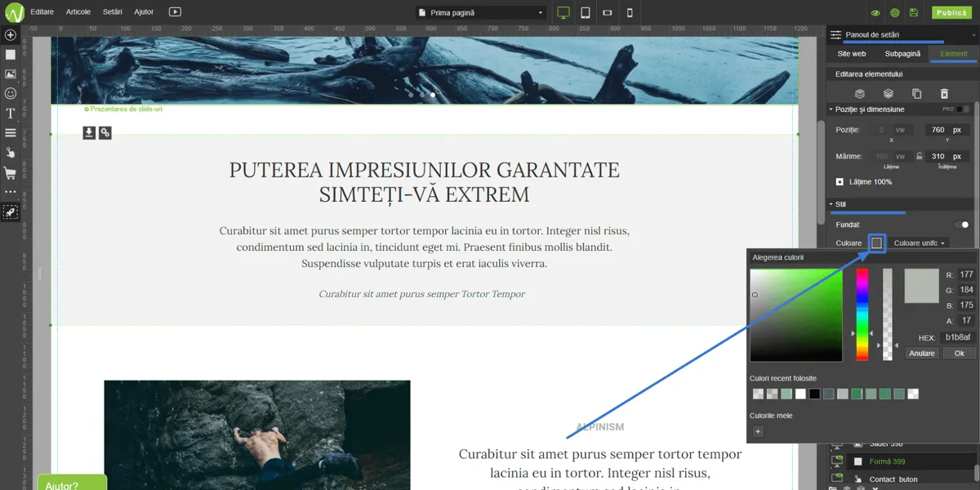Click the rainbow hue slider
This screenshot has width=980, height=490.
click(x=862, y=314)
